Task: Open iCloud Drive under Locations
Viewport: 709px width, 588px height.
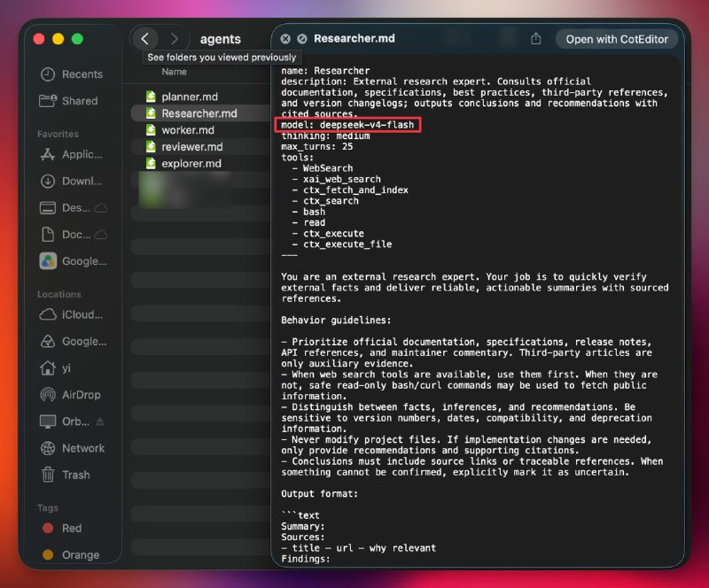Action: [x=72, y=314]
